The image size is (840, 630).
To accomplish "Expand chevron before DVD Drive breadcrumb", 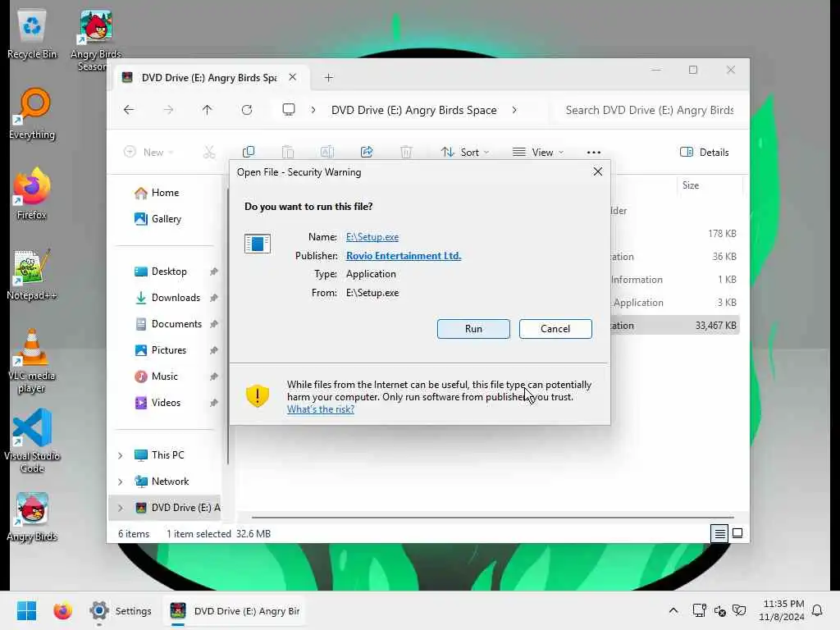I will pyautogui.click(x=313, y=110).
